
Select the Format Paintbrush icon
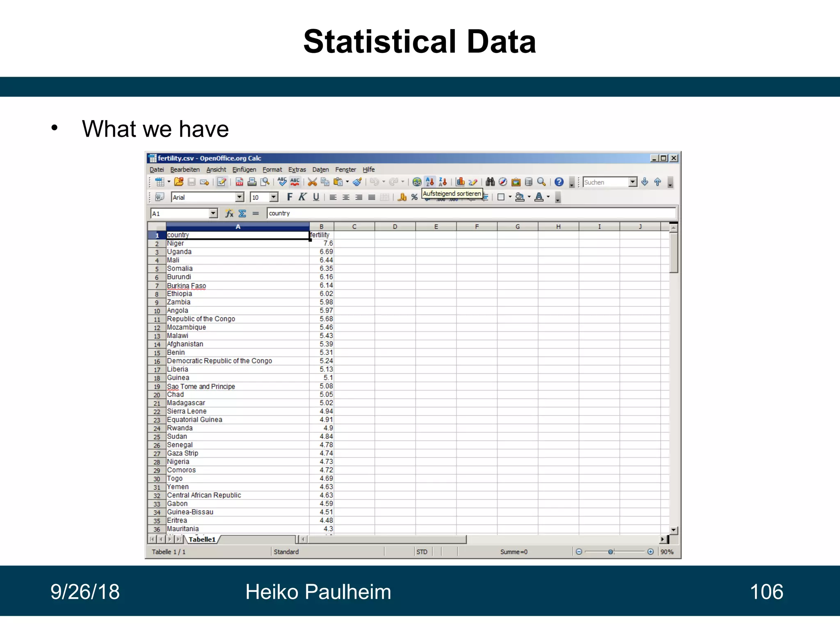(357, 182)
